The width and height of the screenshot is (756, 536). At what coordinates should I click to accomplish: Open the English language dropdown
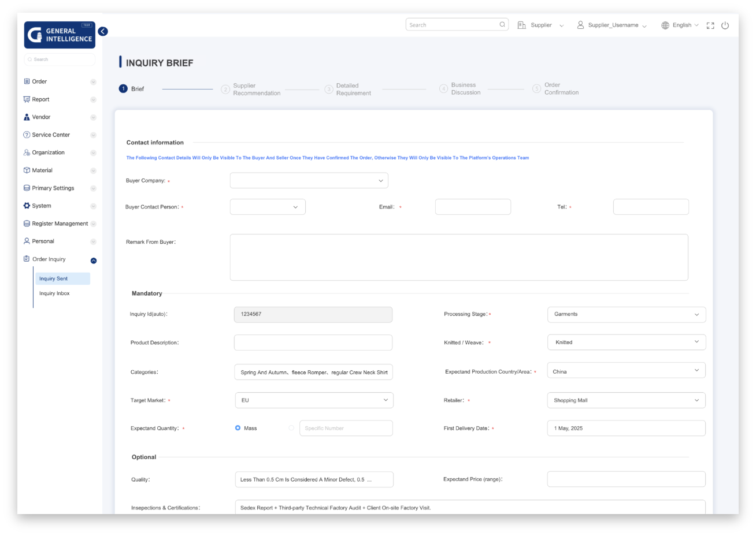click(x=685, y=25)
